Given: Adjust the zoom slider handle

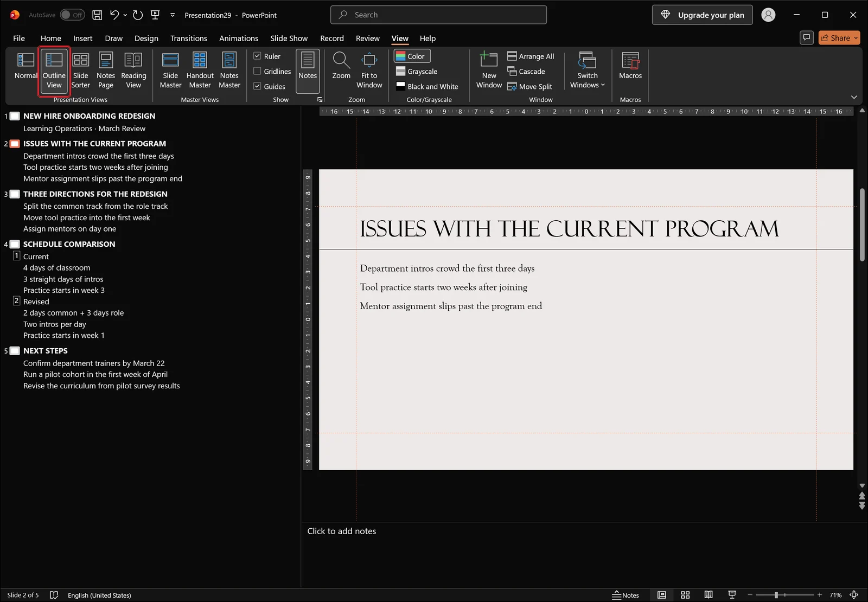Looking at the screenshot, I should 776,595.
